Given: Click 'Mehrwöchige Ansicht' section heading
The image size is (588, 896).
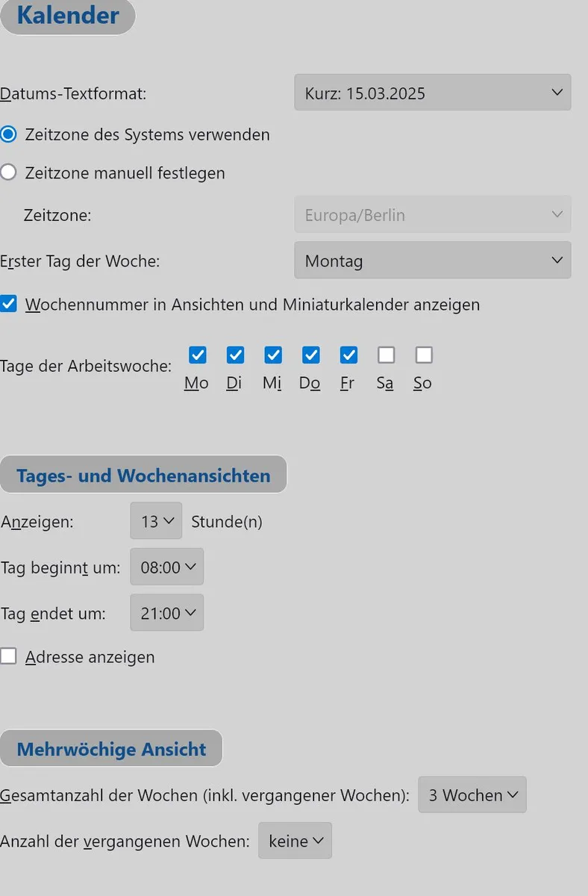Looking at the screenshot, I should click(111, 748).
